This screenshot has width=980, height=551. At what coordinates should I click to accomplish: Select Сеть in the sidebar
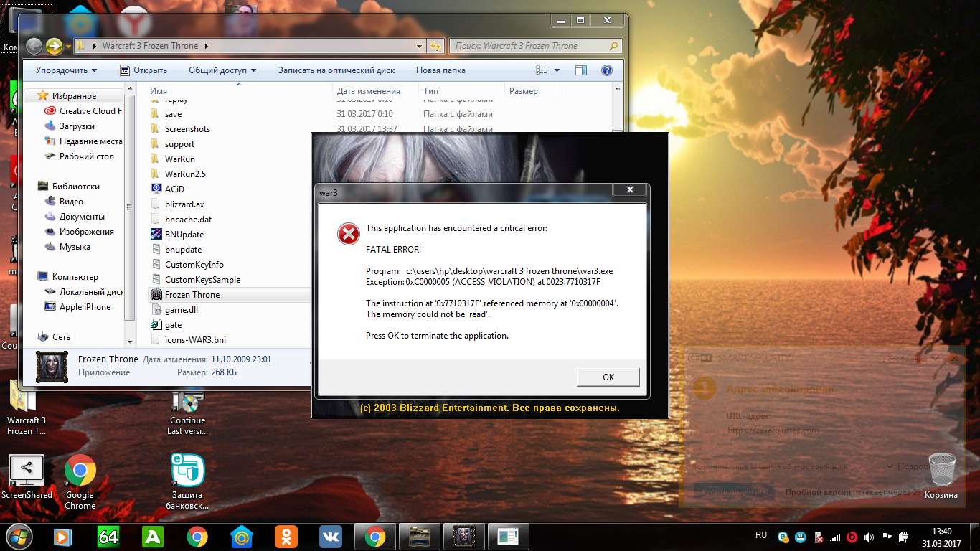[54, 336]
